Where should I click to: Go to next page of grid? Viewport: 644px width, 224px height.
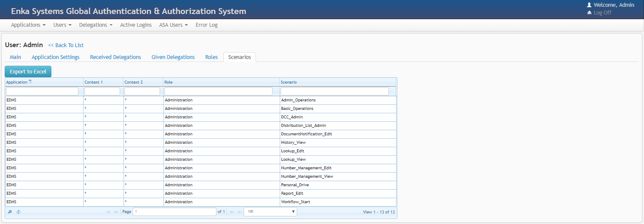pos(232,212)
